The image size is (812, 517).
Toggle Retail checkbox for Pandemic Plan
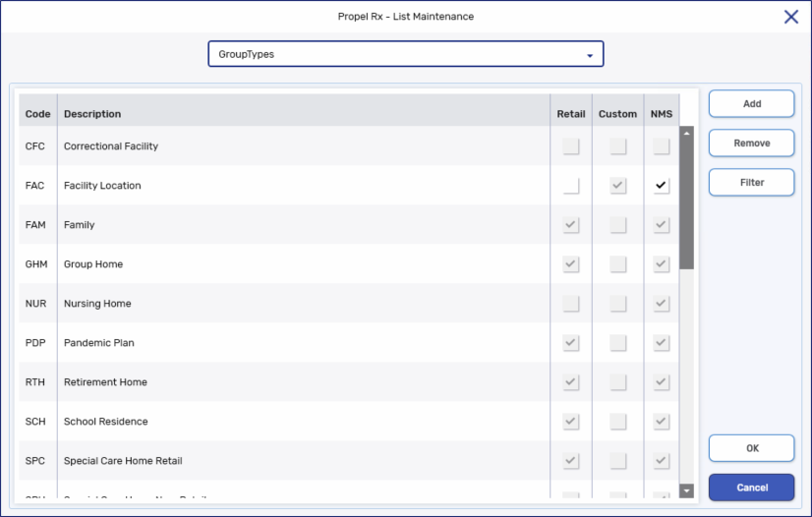(x=571, y=343)
